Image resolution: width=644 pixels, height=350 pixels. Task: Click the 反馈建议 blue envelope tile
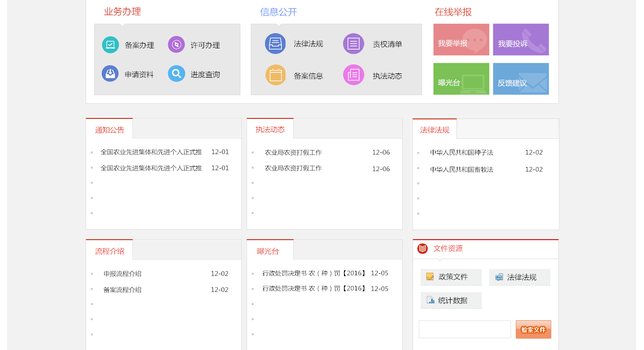[520, 79]
